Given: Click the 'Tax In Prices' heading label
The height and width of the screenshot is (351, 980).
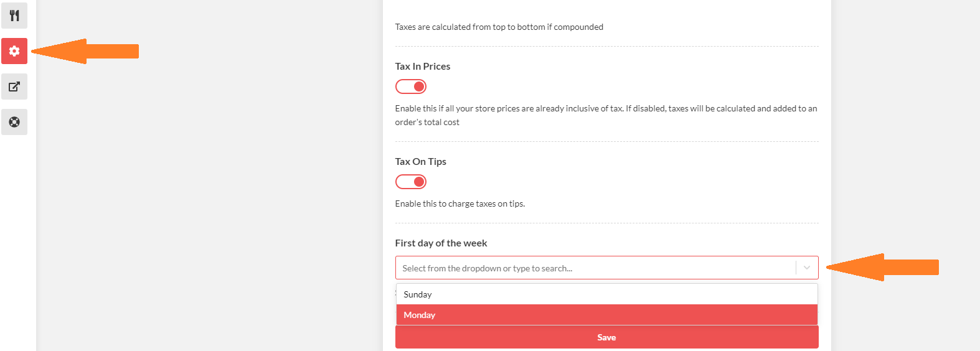Looking at the screenshot, I should pyautogui.click(x=423, y=67).
